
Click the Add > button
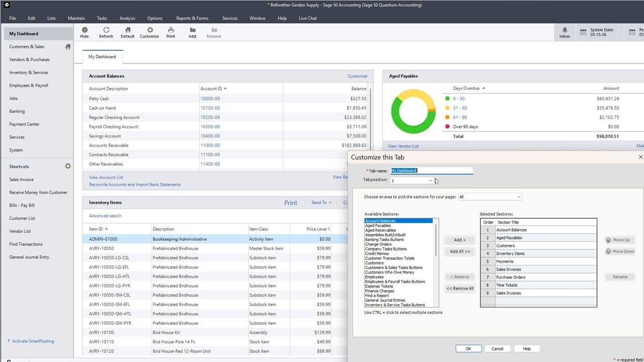click(460, 240)
